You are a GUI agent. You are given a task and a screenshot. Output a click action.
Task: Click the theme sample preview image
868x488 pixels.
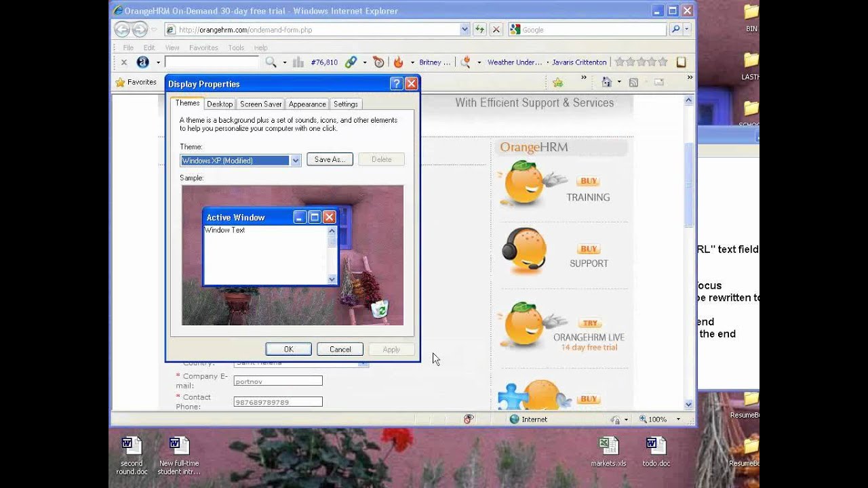coord(292,255)
